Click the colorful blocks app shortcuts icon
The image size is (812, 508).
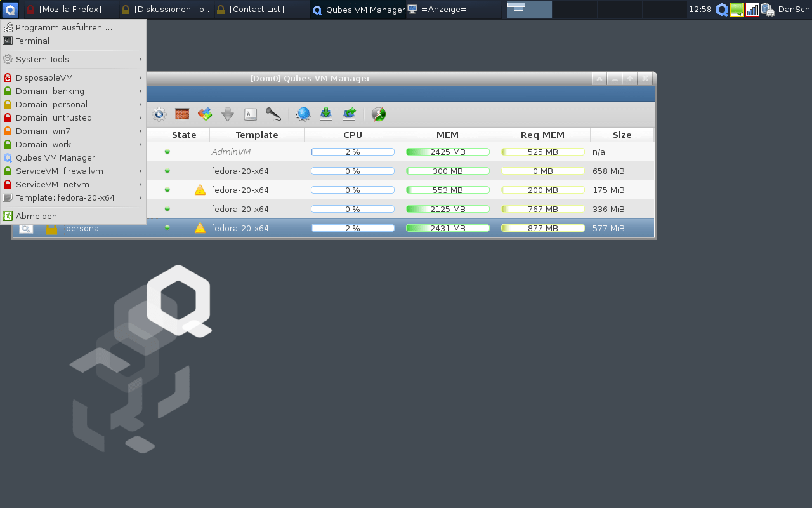click(x=205, y=114)
